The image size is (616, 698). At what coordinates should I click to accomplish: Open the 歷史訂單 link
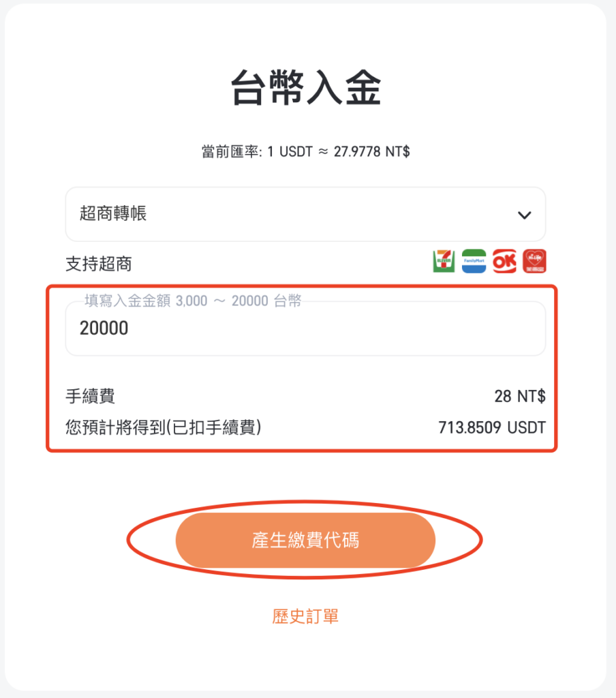click(x=305, y=616)
